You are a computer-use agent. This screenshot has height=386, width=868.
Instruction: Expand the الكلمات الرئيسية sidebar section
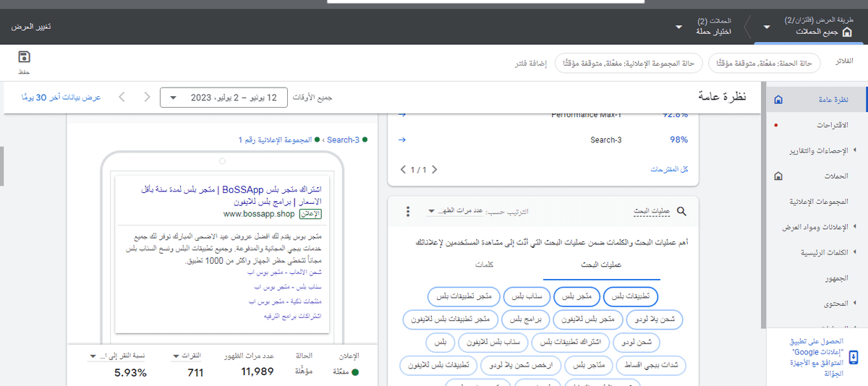854,252
